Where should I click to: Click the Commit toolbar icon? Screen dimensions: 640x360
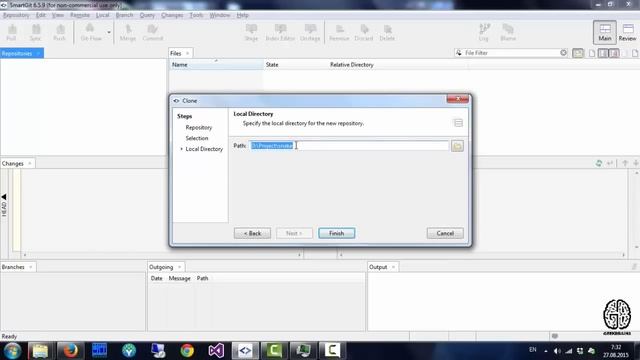pos(153,32)
